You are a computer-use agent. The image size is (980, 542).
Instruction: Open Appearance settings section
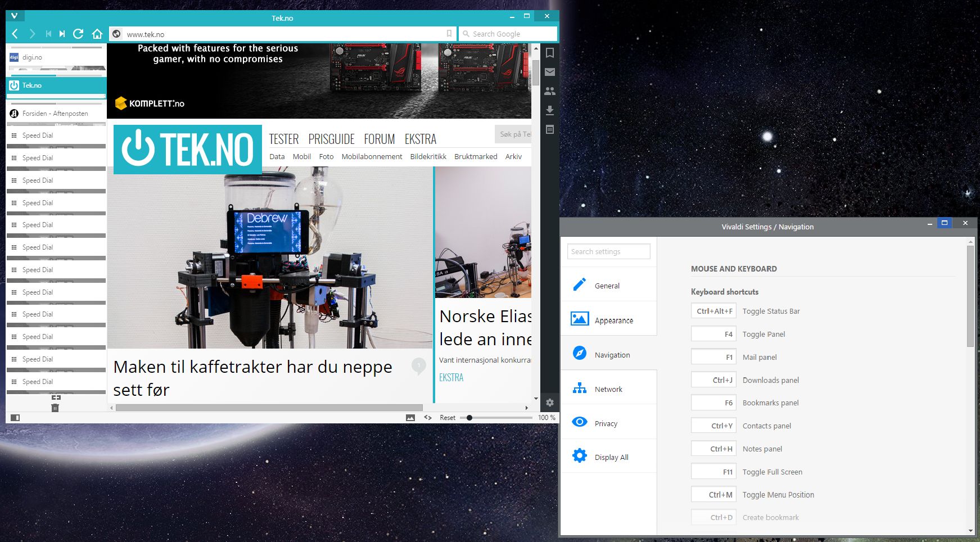click(x=609, y=320)
